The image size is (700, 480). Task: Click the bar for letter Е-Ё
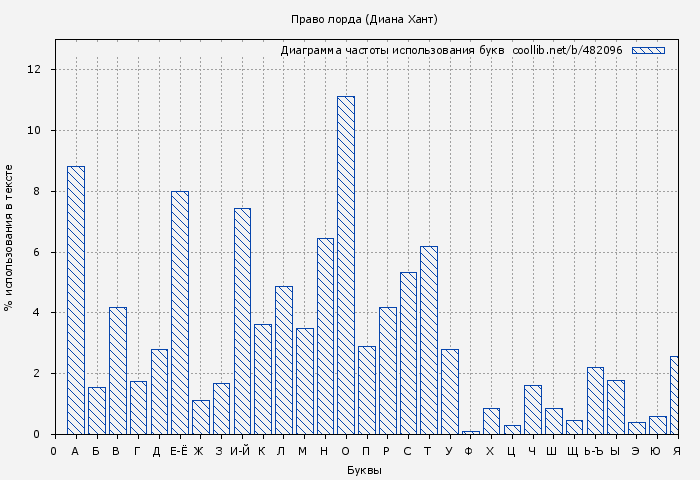click(180, 312)
